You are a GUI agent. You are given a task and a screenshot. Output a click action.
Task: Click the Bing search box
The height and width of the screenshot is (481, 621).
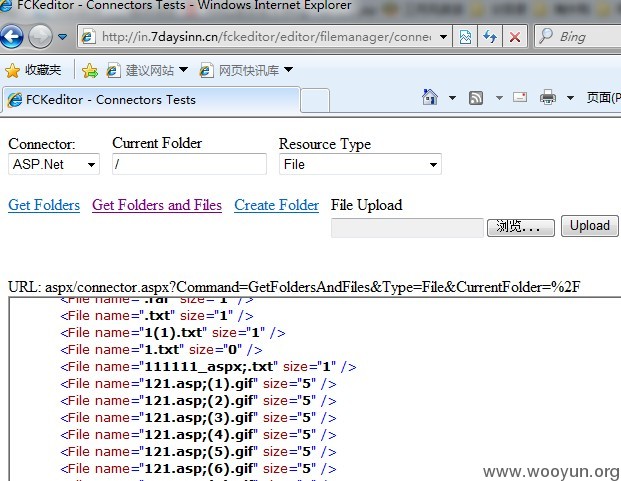click(578, 37)
